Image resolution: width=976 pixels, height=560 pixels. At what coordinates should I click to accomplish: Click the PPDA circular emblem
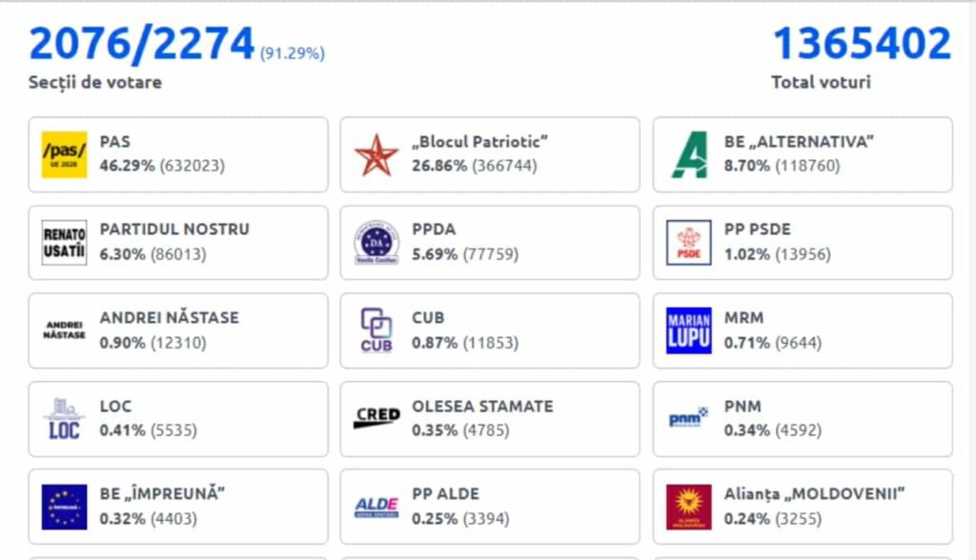click(376, 243)
